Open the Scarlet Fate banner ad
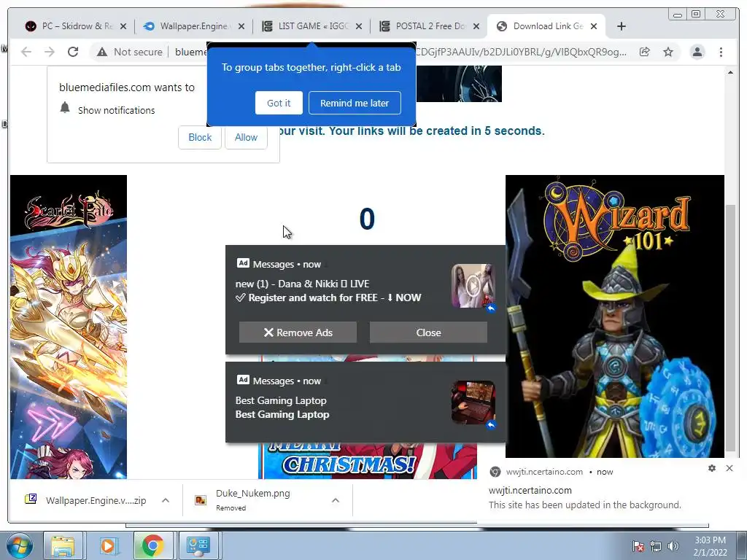This screenshot has height=560, width=747. (x=69, y=327)
